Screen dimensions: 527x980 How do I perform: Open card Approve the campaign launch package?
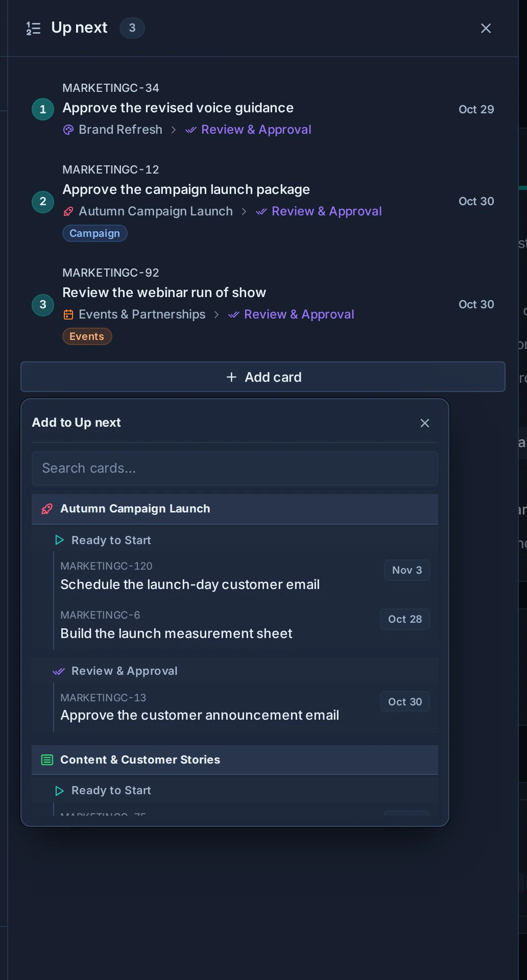pos(186,190)
